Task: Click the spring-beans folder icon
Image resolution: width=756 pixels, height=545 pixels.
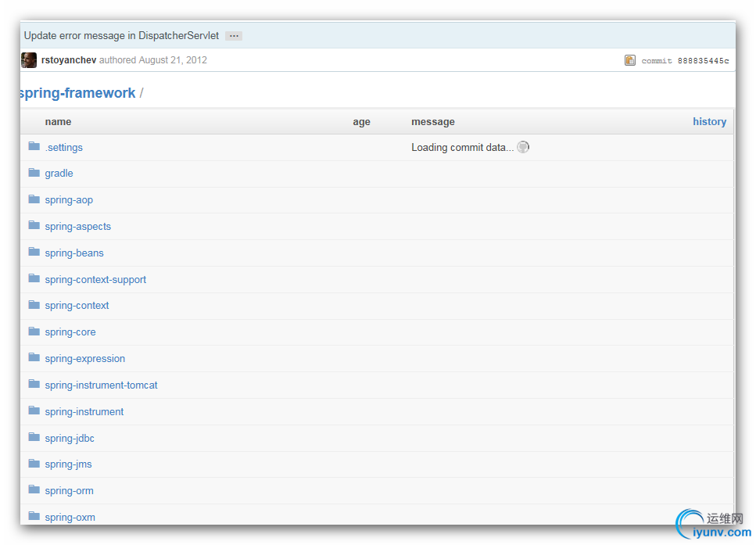Action: pyautogui.click(x=34, y=252)
